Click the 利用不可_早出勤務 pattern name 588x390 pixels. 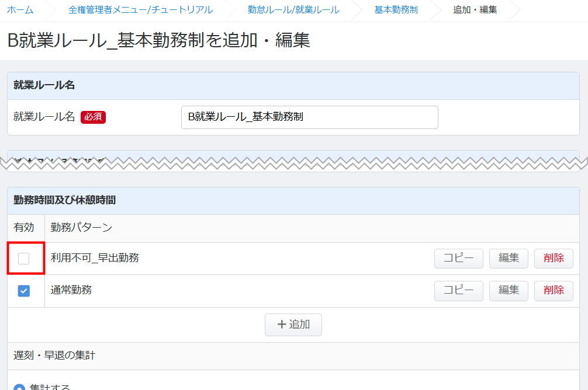(95, 258)
